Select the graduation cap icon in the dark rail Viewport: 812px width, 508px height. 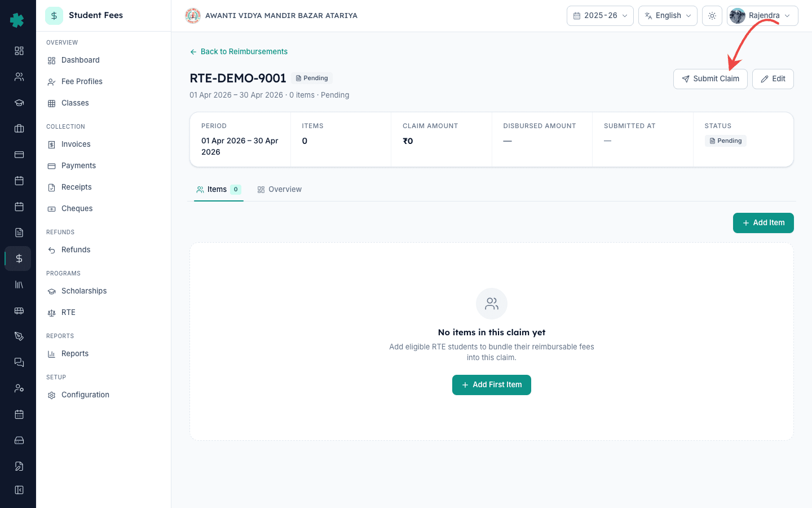tap(19, 103)
